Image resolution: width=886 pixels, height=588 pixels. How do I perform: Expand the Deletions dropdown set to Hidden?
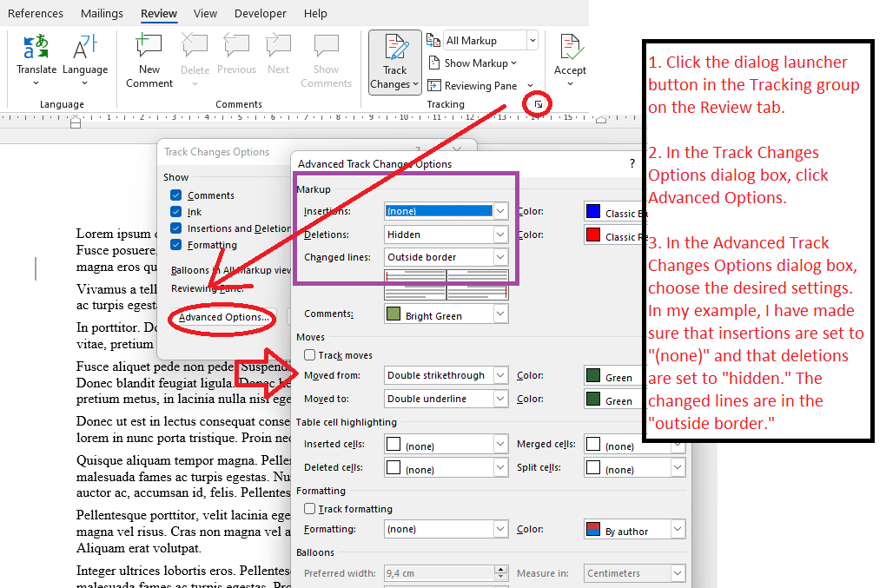pos(499,234)
